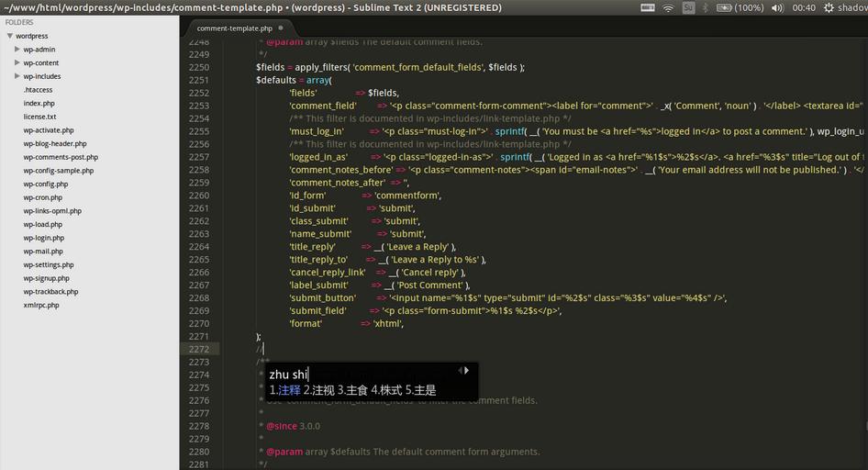Open xmlrpc.php file
The width and height of the screenshot is (868, 470).
click(x=41, y=305)
